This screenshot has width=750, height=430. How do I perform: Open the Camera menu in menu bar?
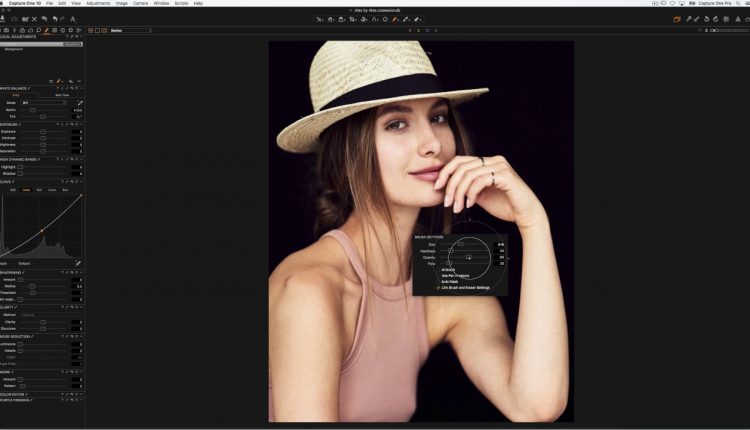tap(139, 4)
